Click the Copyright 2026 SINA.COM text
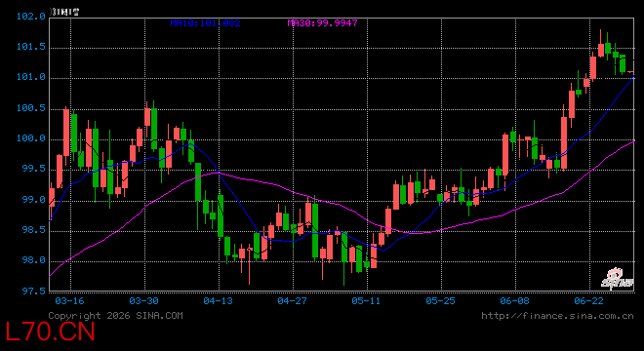 pyautogui.click(x=116, y=316)
